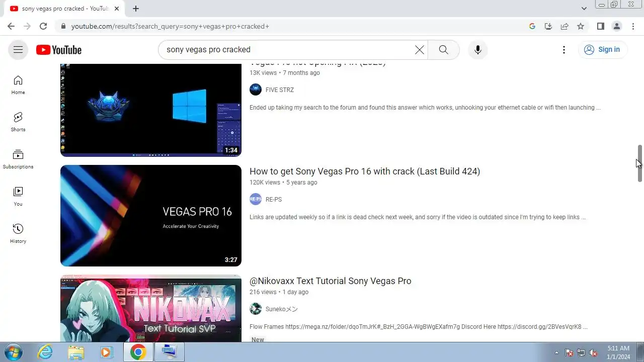
Task: Reload the page
Action: [x=43, y=26]
